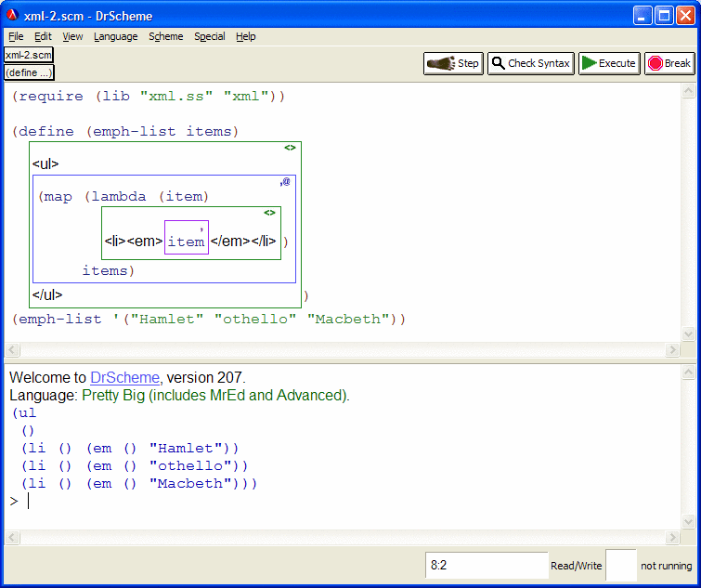701x588 pixels.
Task: Click the item text in the purple box
Action: click(x=186, y=242)
